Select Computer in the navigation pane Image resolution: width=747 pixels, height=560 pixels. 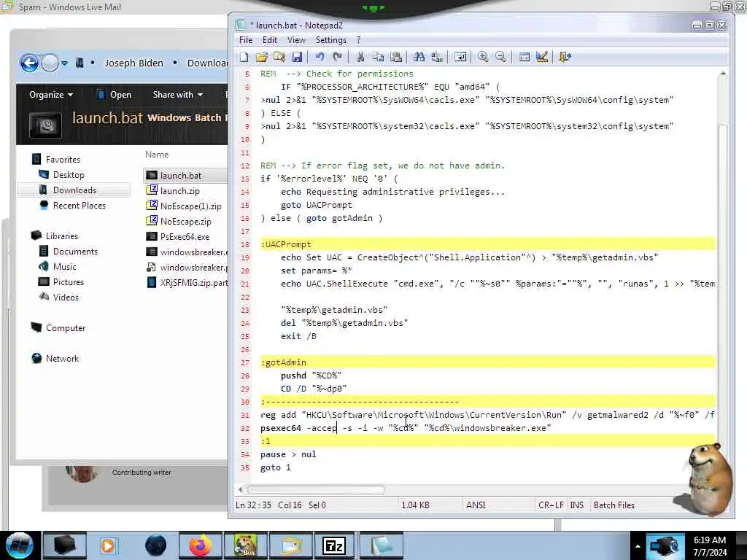click(x=66, y=328)
